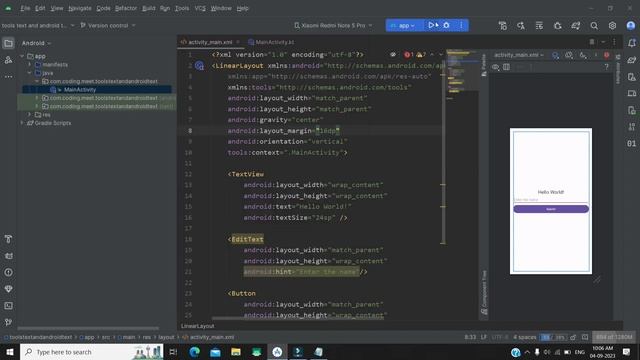Open Build hammer tool window
The image size is (640, 360).
pyautogui.click(x=8, y=239)
